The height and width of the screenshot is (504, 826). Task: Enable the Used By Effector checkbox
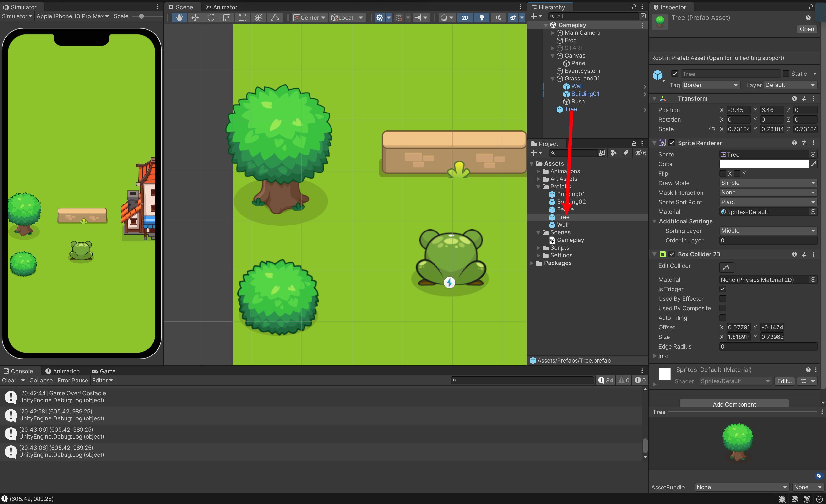pos(723,299)
